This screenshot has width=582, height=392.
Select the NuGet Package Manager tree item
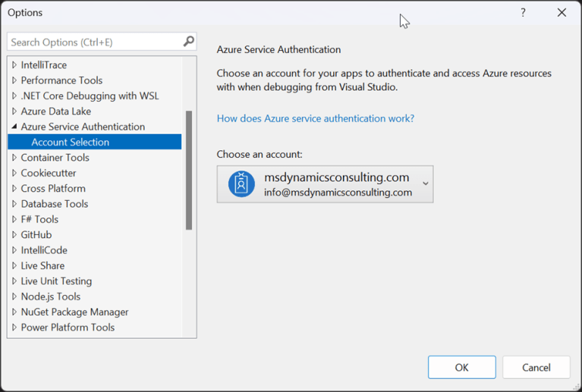click(x=74, y=312)
